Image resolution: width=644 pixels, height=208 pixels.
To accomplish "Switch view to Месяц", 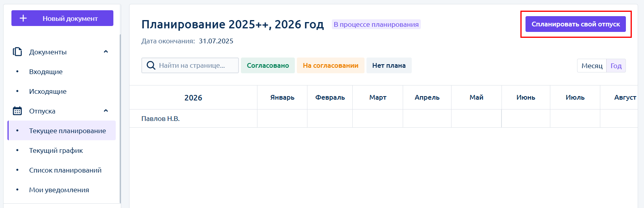I will (592, 66).
